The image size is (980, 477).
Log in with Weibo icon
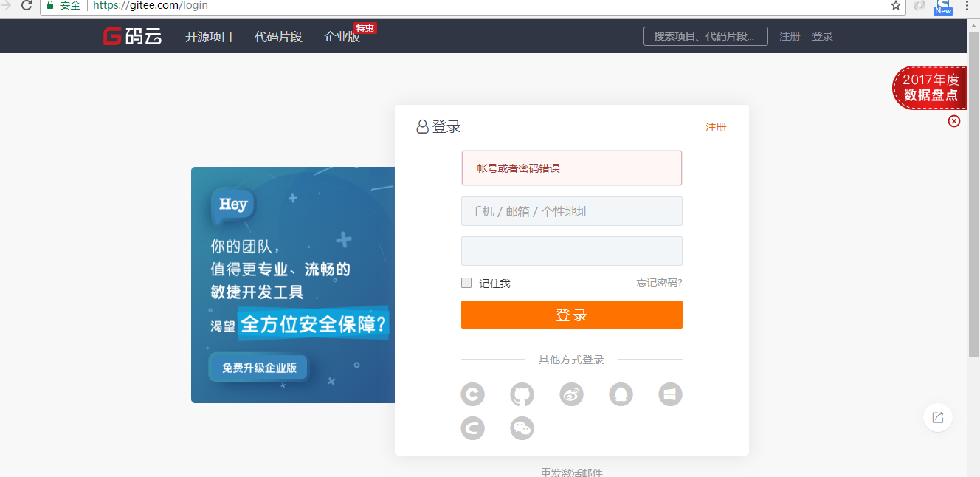point(571,394)
